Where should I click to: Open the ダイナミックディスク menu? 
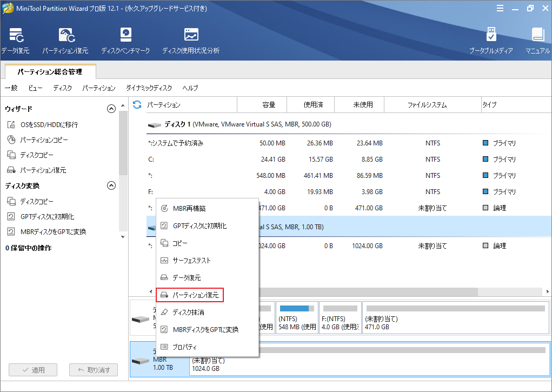pyautogui.click(x=149, y=88)
